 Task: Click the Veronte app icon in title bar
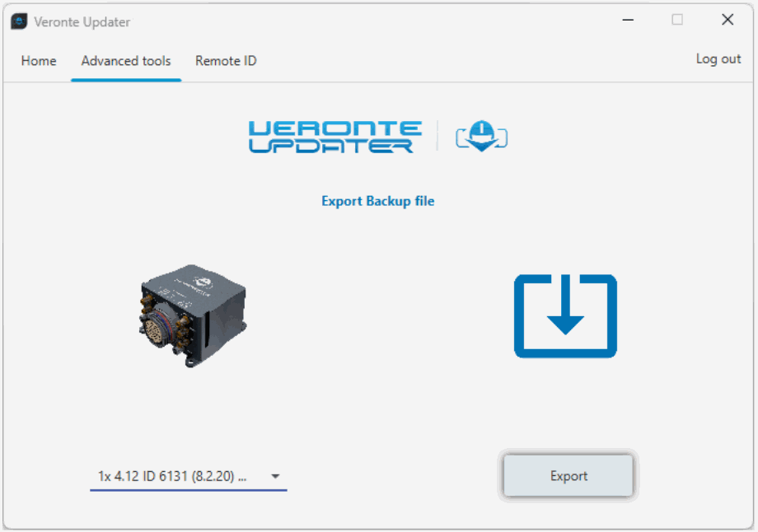(x=19, y=21)
